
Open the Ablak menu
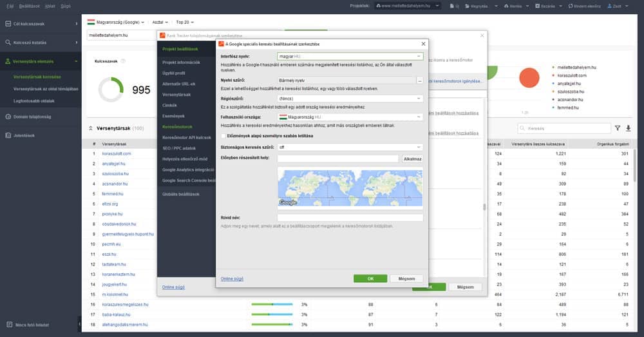coord(50,6)
